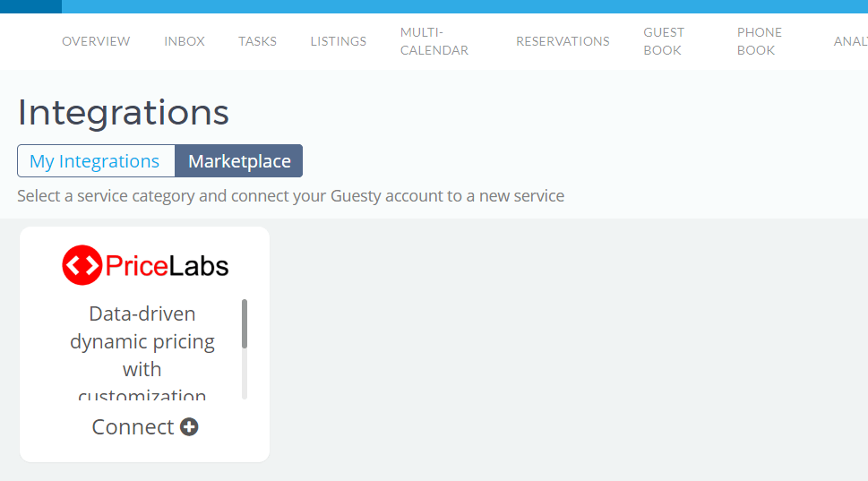Click the PriceLabs wordmark text

point(167,266)
